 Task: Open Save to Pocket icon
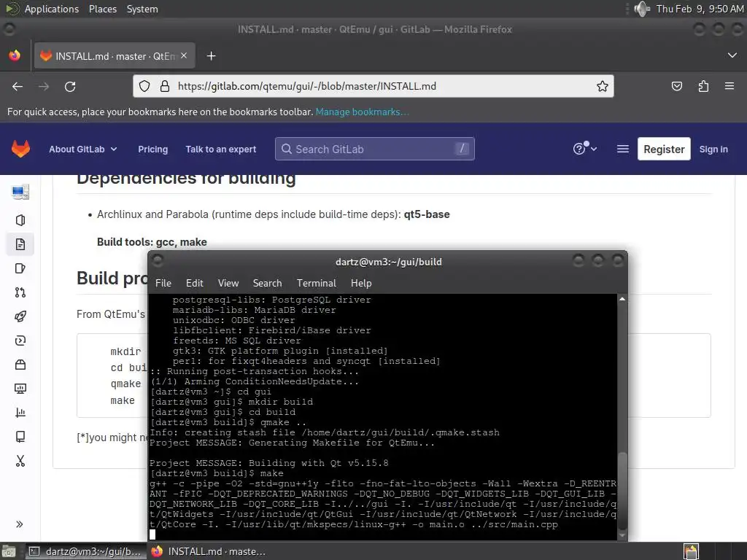(x=676, y=86)
